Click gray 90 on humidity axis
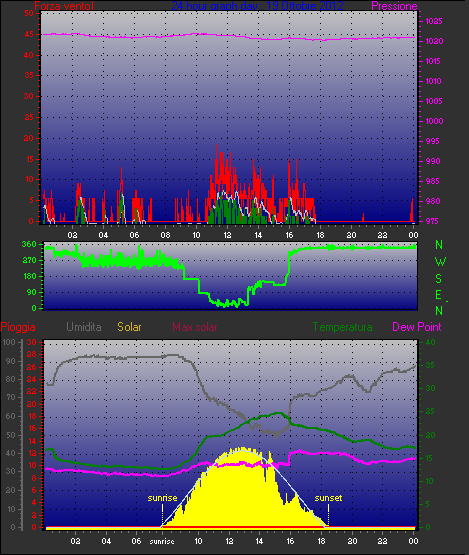Viewport: 469px width, 555px height. coord(11,361)
